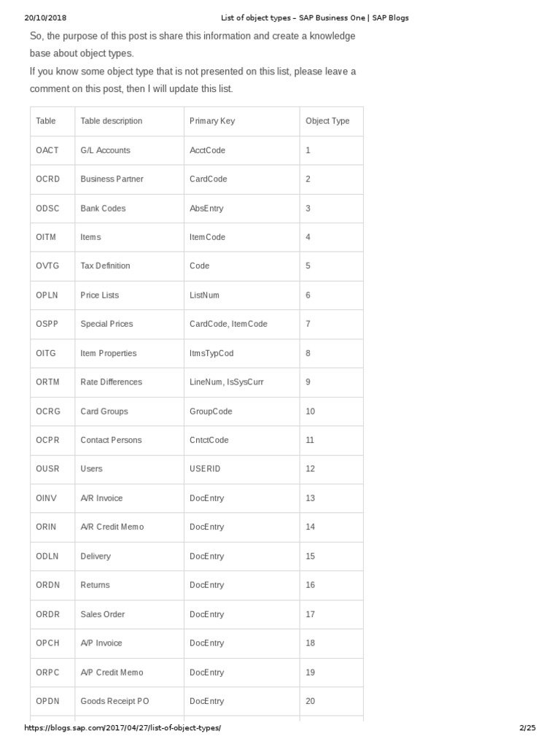Click the Sales Order description cell
The image size is (560, 747).
pos(103,614)
